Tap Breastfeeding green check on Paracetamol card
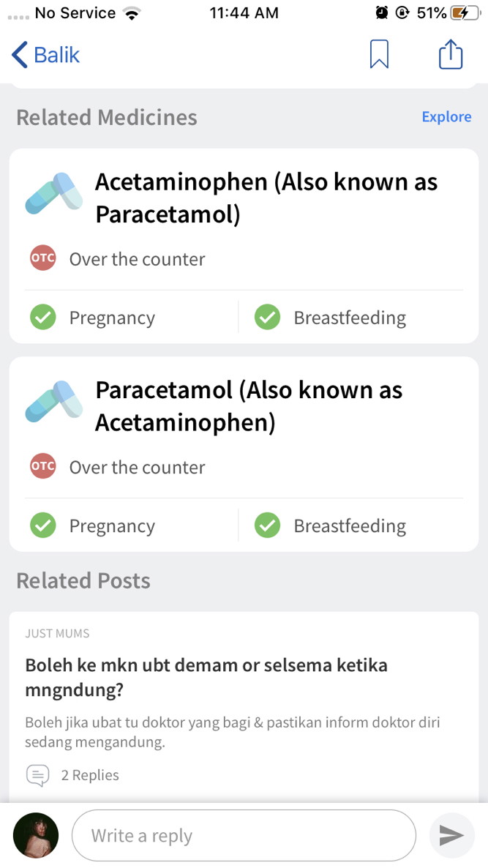The image size is (488, 868). click(x=267, y=525)
